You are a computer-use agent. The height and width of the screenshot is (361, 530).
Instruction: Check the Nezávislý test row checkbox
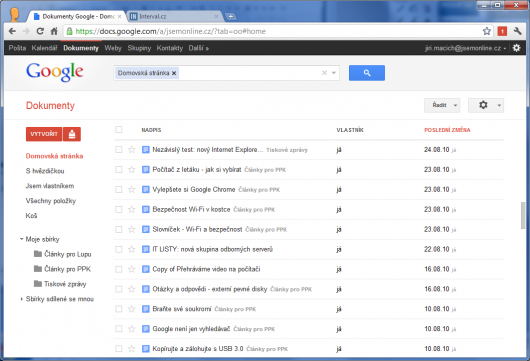[119, 149]
